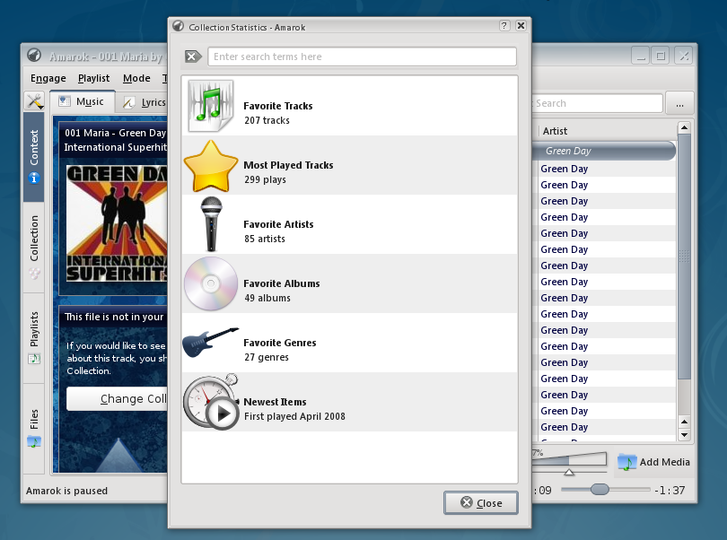Click the guitar Favorite Genres icon
The height and width of the screenshot is (540, 727).
(210, 342)
